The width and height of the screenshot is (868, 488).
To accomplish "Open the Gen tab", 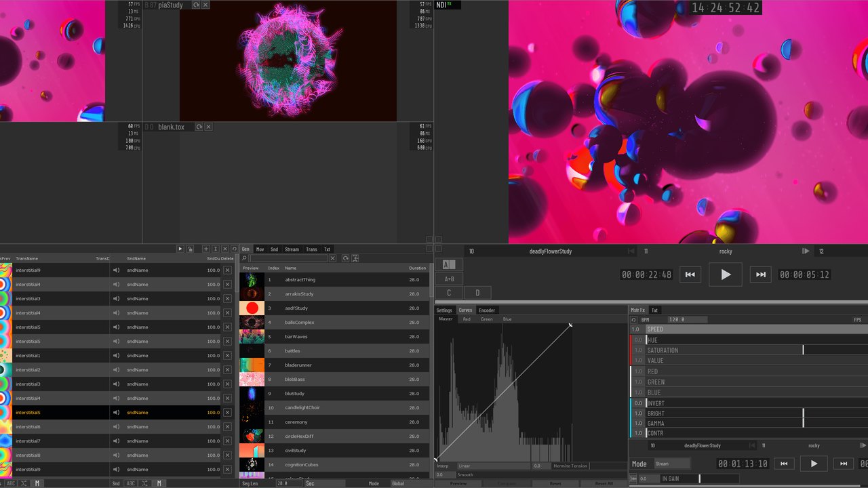I will pyautogui.click(x=245, y=249).
